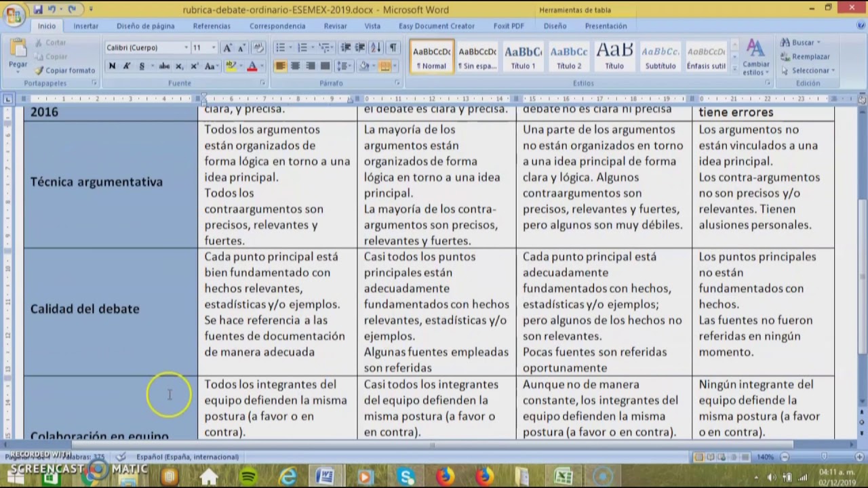Zoom out with the minus button
Screen dimensions: 868x488
point(785,457)
